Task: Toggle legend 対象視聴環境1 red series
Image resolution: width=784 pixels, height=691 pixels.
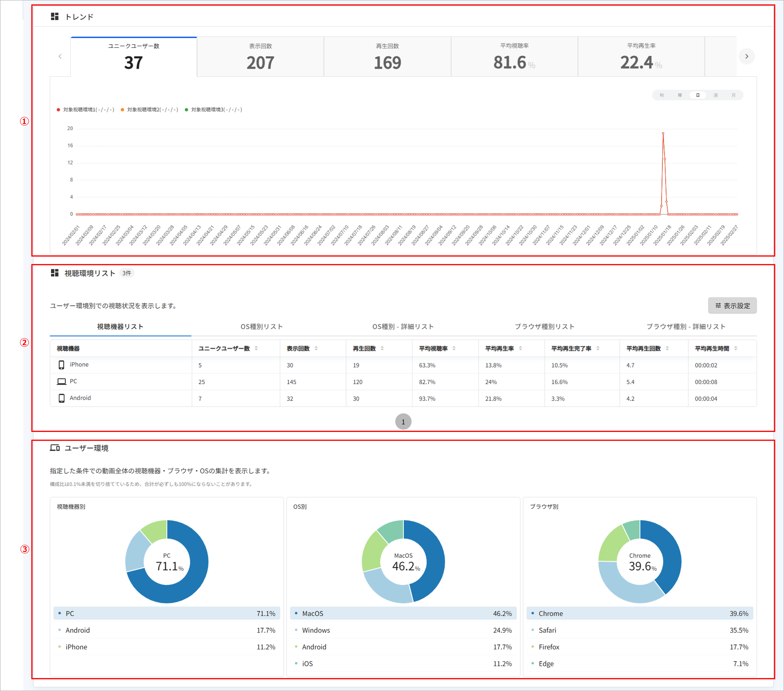Action: pos(86,110)
